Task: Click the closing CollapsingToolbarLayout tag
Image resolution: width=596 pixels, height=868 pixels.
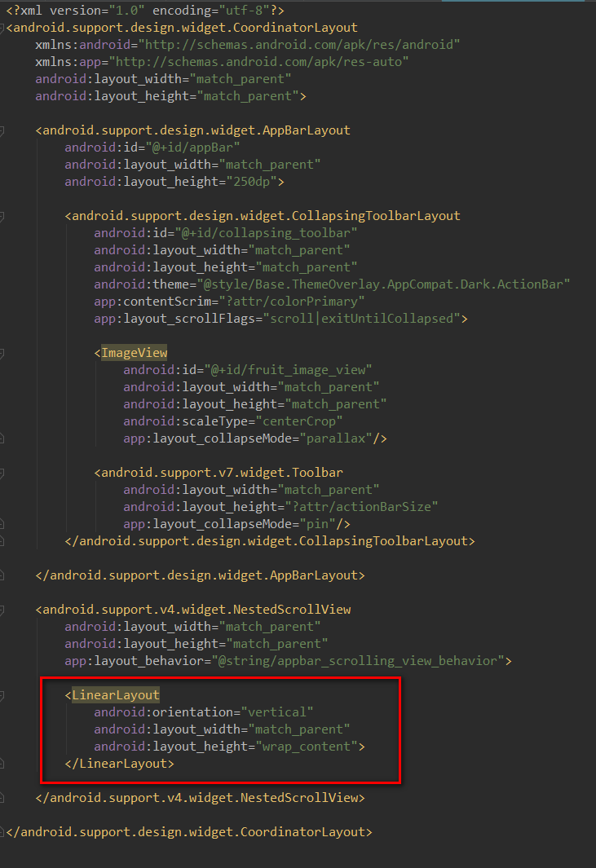Action: [x=270, y=541]
